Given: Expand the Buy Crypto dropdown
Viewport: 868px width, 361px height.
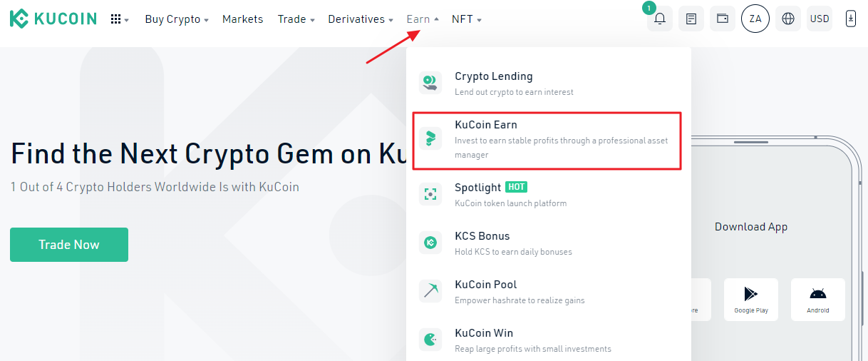Looking at the screenshot, I should point(176,19).
